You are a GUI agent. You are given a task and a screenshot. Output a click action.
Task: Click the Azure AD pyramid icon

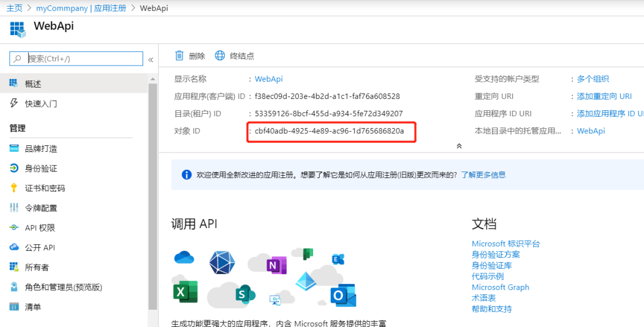[306, 282]
